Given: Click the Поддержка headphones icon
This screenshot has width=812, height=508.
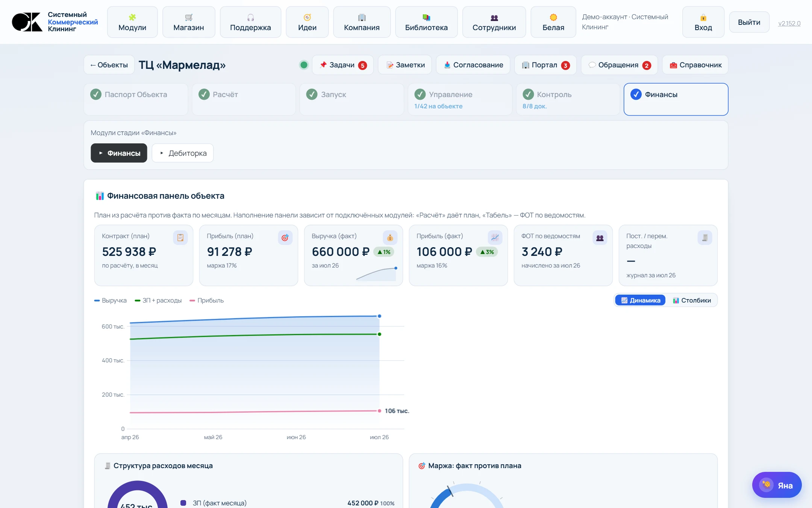Looking at the screenshot, I should (250, 17).
